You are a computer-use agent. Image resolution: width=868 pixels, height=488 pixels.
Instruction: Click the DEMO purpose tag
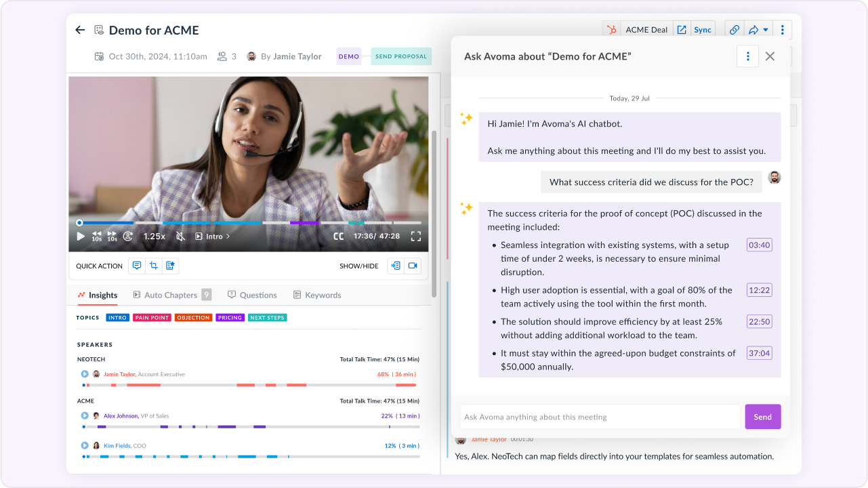click(x=349, y=56)
